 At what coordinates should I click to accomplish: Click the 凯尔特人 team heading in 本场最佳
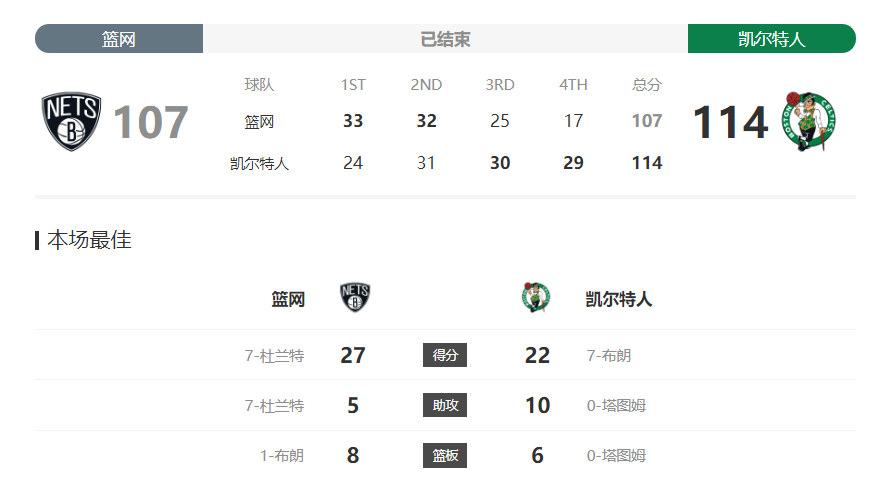tap(619, 299)
